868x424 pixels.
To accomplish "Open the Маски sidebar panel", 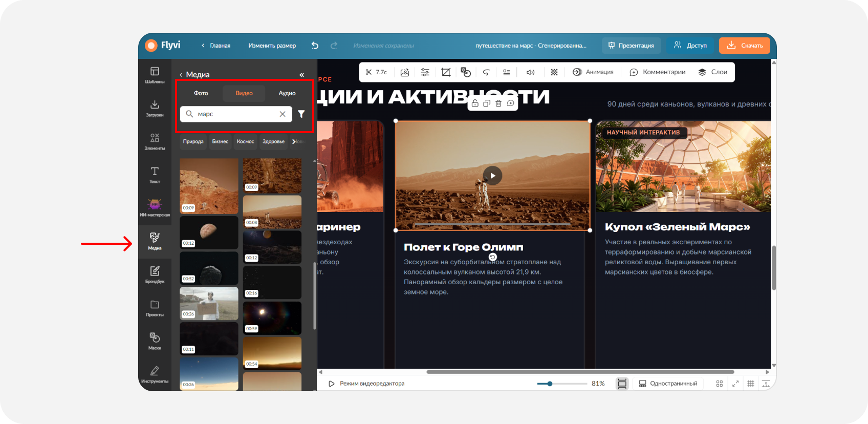I will click(x=155, y=341).
